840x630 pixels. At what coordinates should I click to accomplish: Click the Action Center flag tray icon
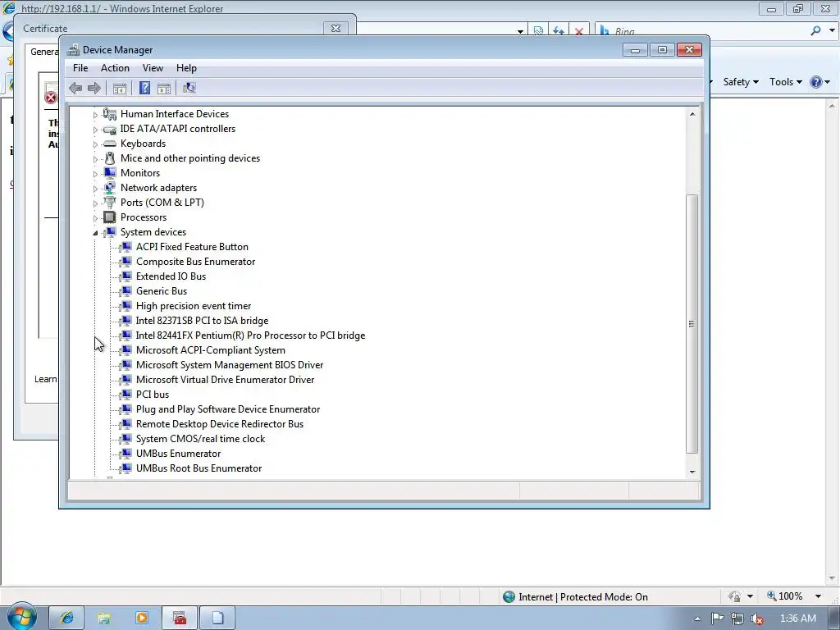click(x=717, y=619)
